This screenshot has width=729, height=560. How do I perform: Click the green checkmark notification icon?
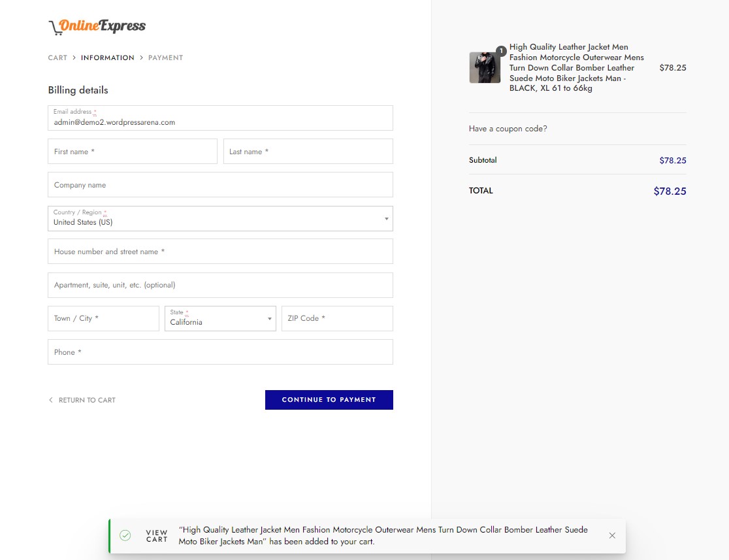point(125,535)
